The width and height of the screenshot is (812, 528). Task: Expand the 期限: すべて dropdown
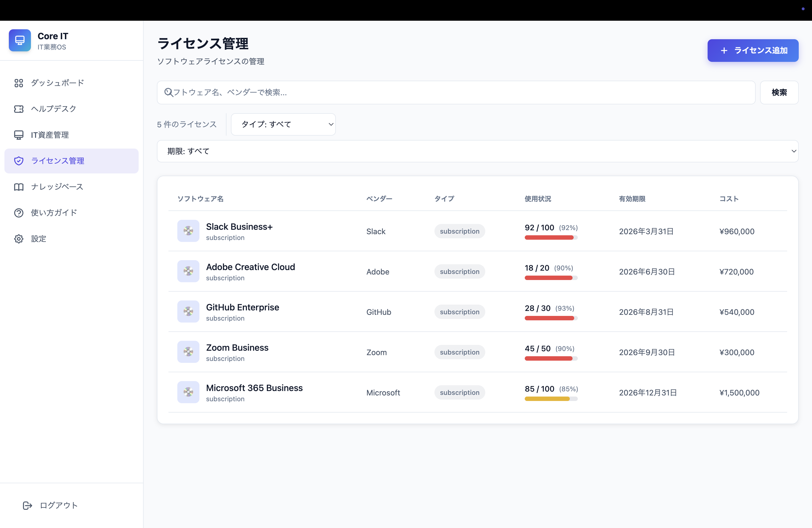pos(477,151)
